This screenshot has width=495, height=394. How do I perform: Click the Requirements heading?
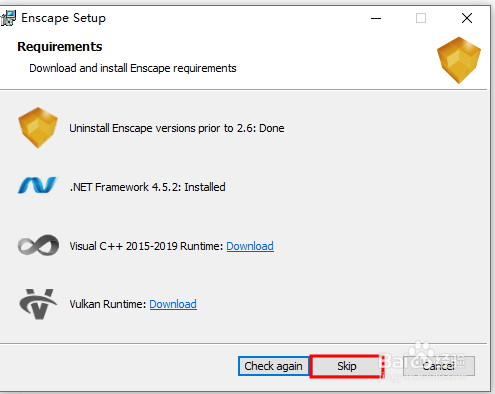[x=60, y=47]
